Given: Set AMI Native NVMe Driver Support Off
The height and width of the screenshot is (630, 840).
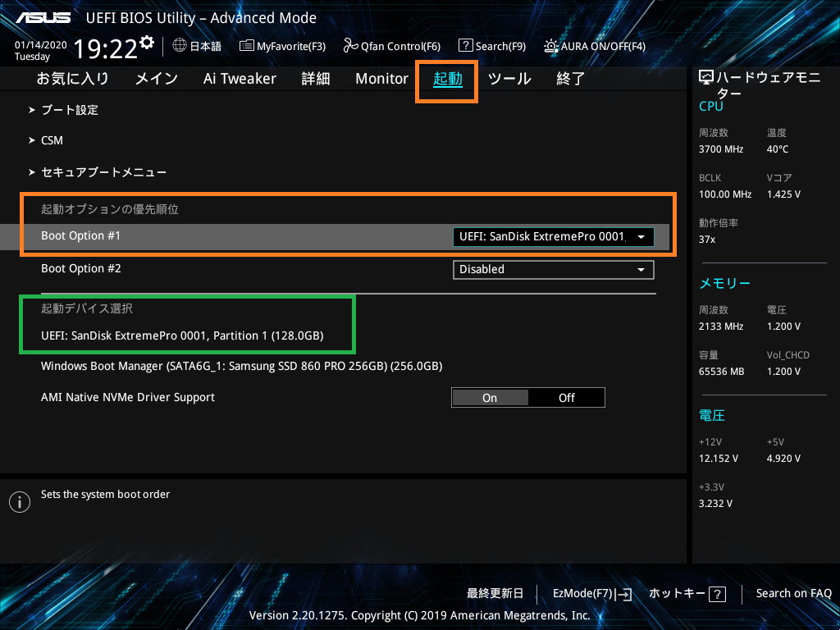Looking at the screenshot, I should tap(567, 398).
